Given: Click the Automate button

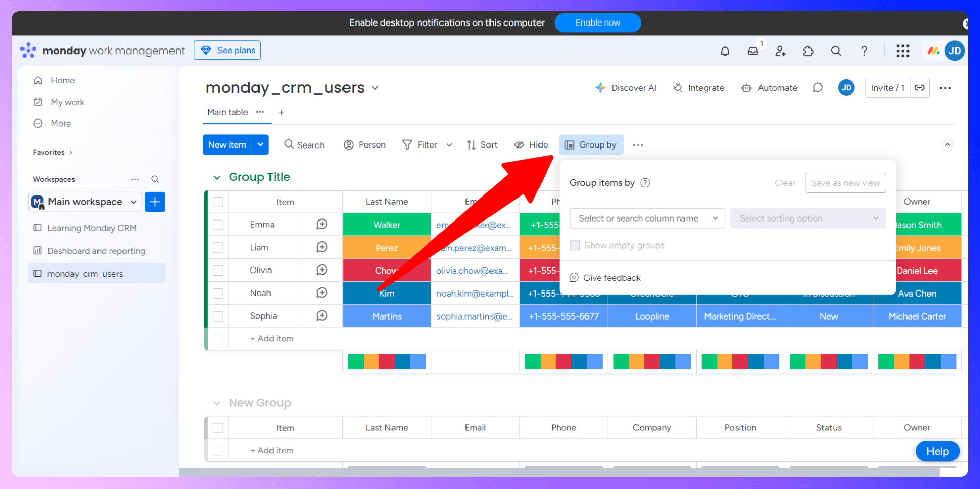Looking at the screenshot, I should [769, 88].
